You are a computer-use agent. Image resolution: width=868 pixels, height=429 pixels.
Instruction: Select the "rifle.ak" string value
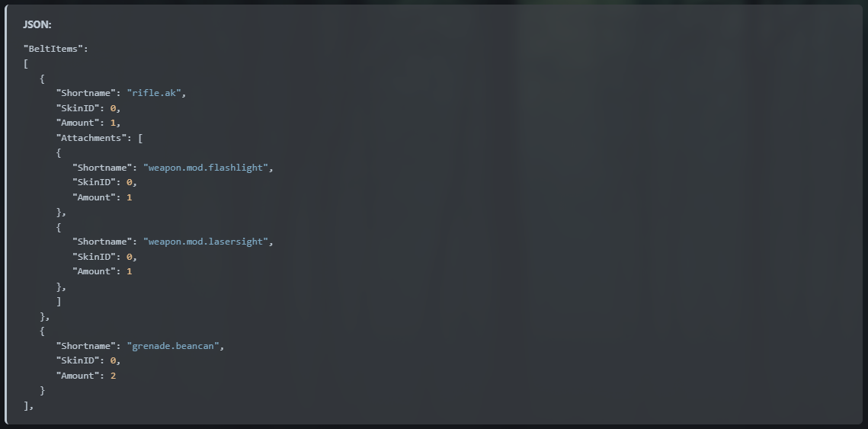(x=155, y=93)
